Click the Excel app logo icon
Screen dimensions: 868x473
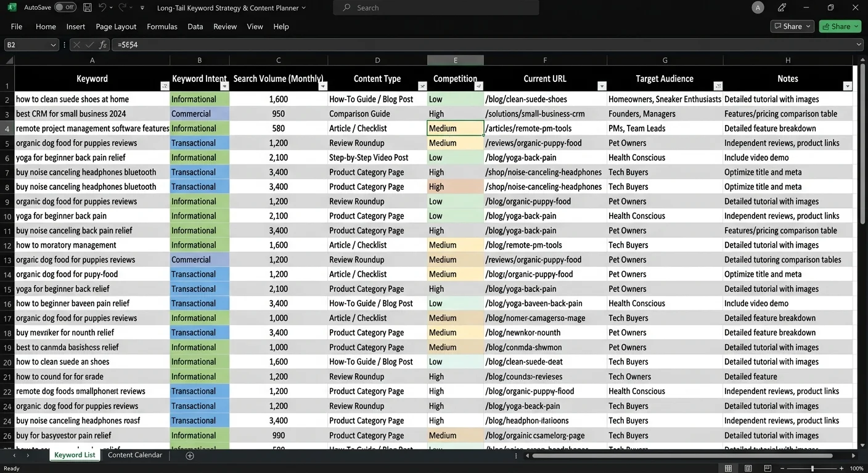[x=12, y=7]
